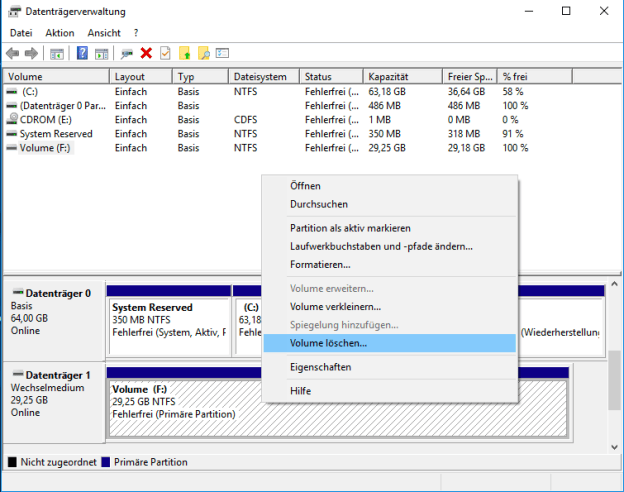Screen dimensions: 624x492
Task: Select 'Formatieren...' in the context menu
Action: click(320, 265)
